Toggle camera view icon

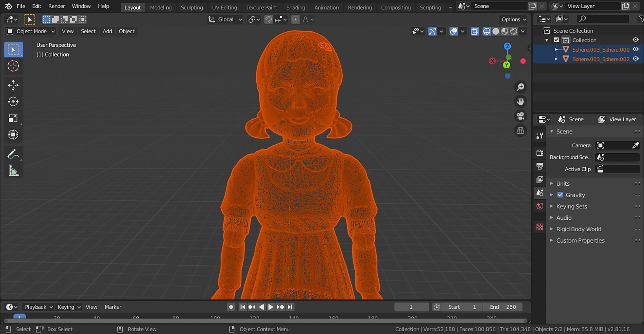coord(520,116)
